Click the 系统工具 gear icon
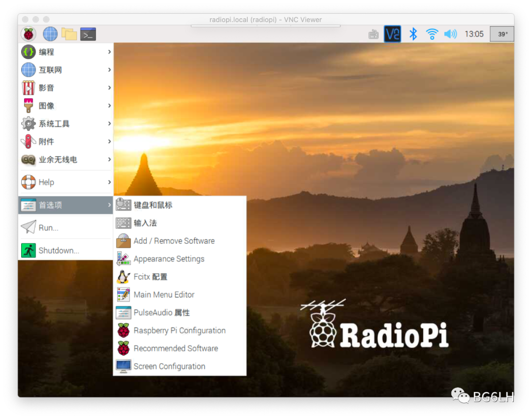Screen dimensions: 532x419 [29, 124]
